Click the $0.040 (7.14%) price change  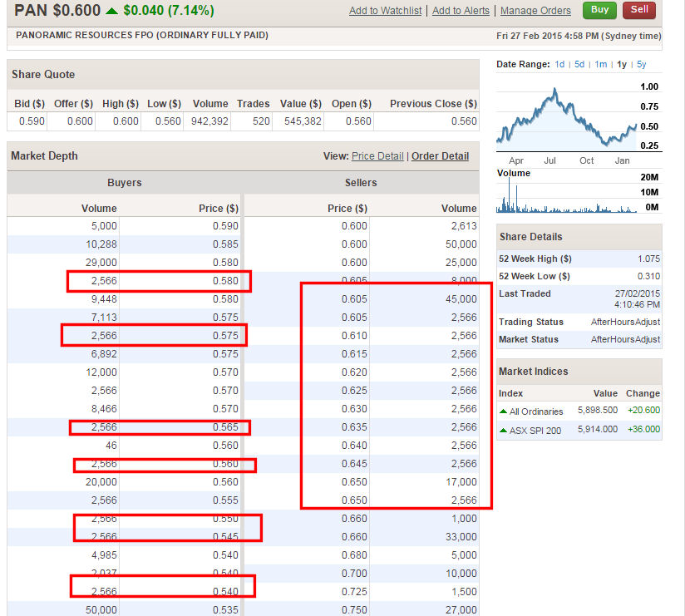169,11
